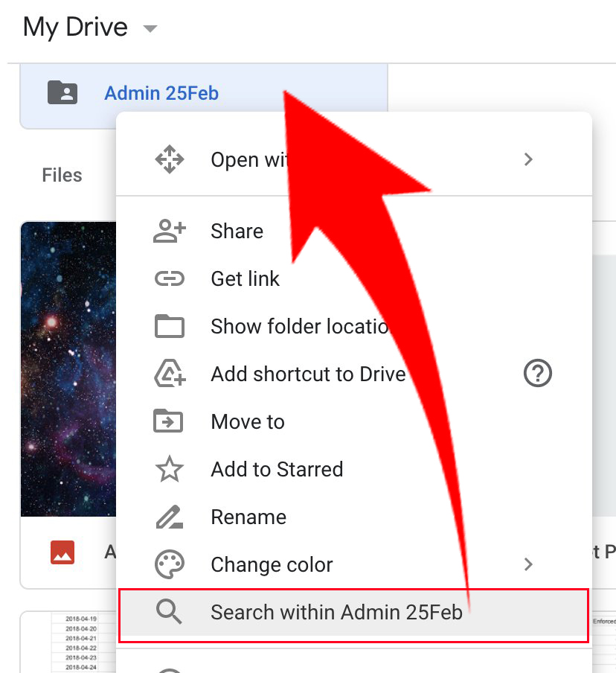Choose Move to in the context menu

(247, 421)
